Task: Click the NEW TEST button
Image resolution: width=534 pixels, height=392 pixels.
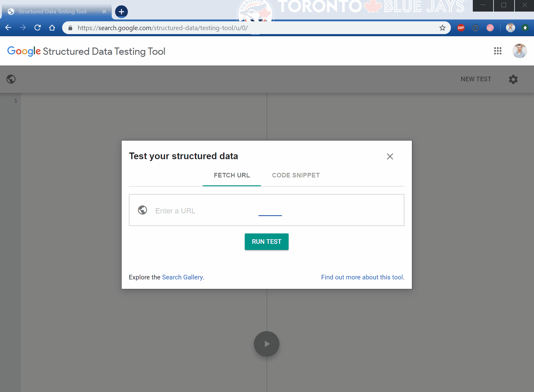Action: click(476, 79)
